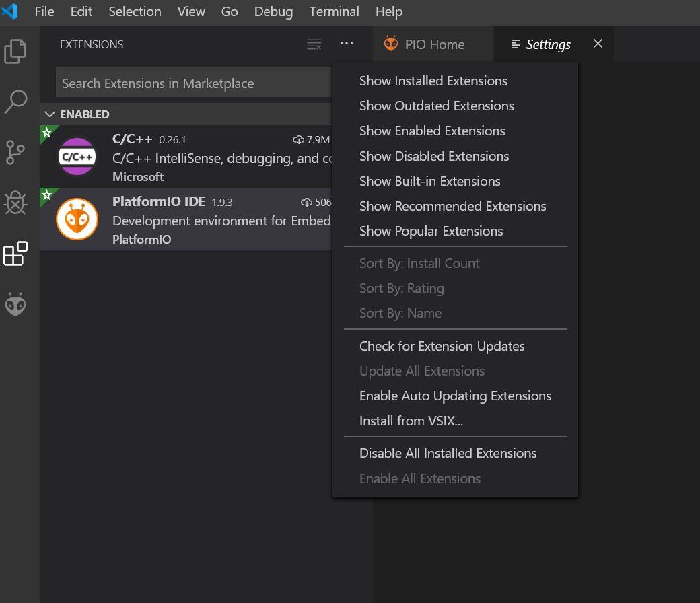The height and width of the screenshot is (603, 700).
Task: Click the C/C++ IntelliSense description text
Action: tap(222, 158)
